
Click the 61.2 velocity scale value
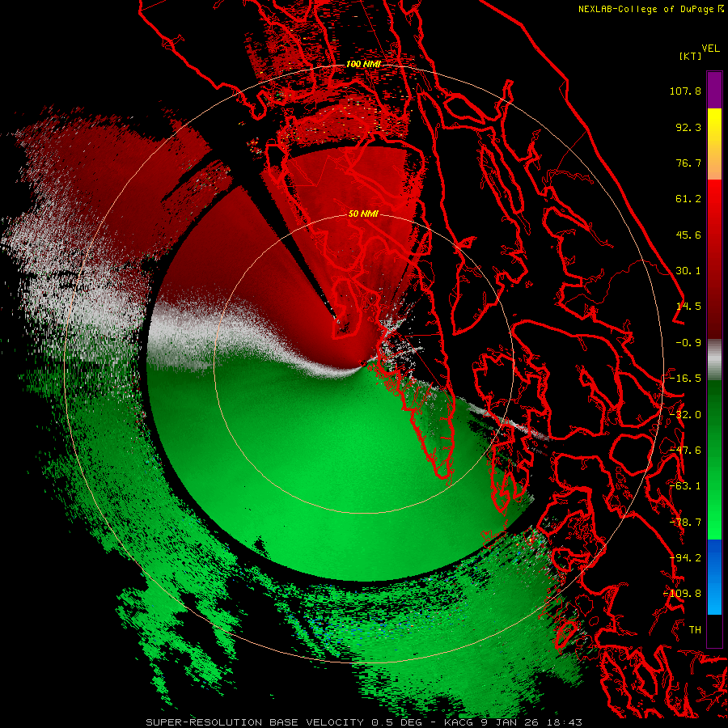(688, 199)
